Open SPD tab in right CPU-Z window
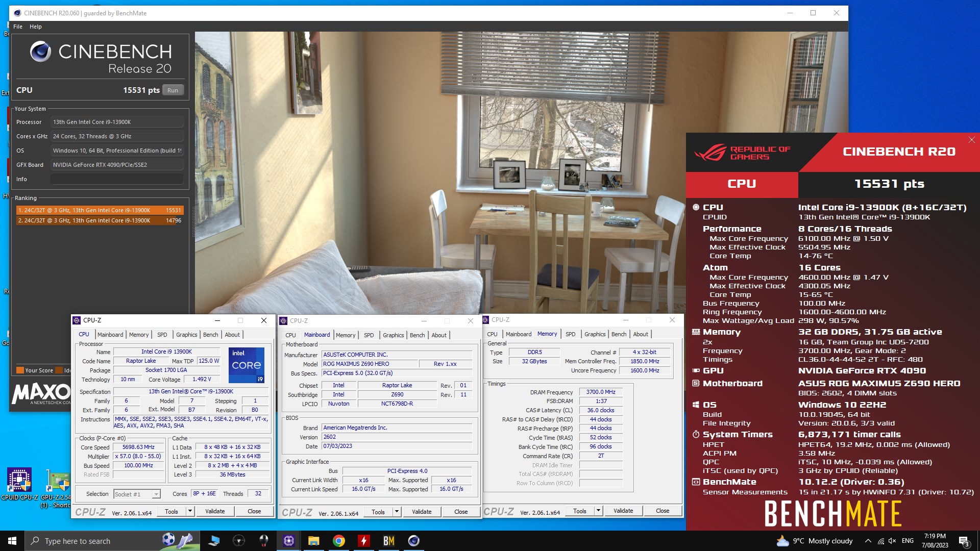This screenshot has width=980, height=551. 571,334
